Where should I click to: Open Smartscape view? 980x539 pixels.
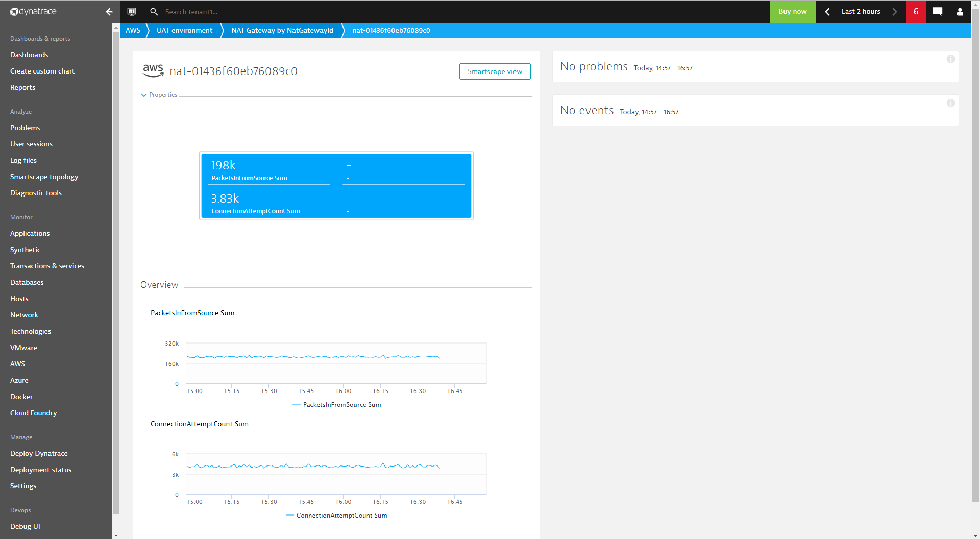click(495, 71)
